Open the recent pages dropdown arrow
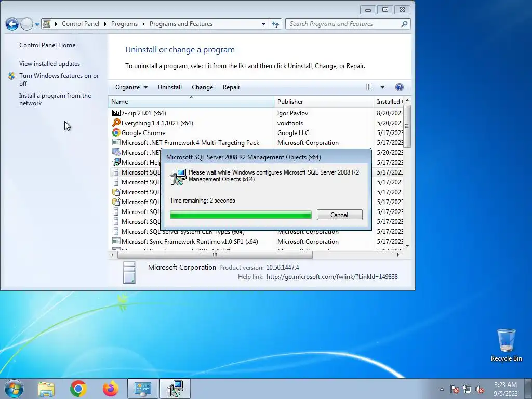This screenshot has height=399, width=532. point(37,24)
